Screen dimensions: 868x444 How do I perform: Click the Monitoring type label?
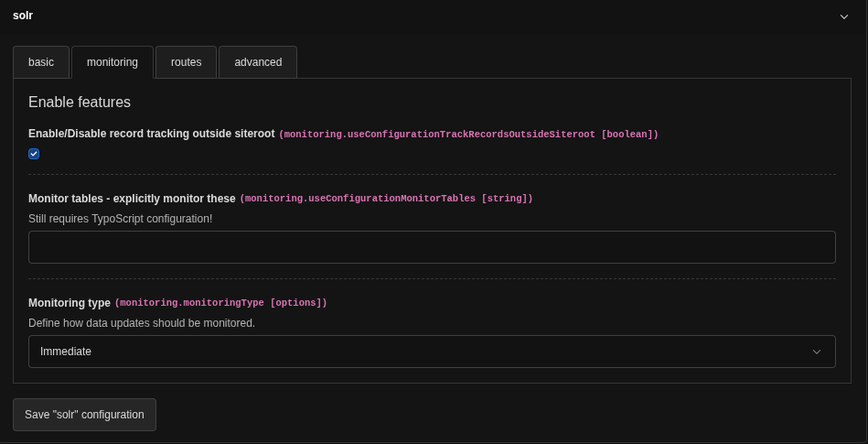(70, 303)
